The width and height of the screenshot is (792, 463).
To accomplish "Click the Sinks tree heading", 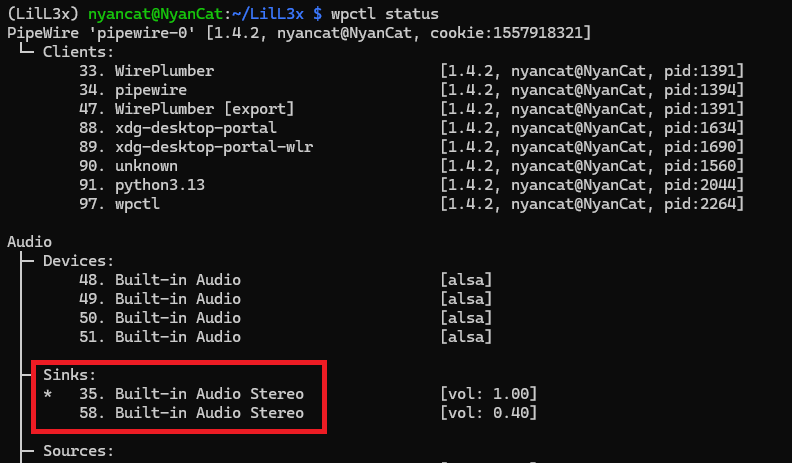I will pos(70,375).
